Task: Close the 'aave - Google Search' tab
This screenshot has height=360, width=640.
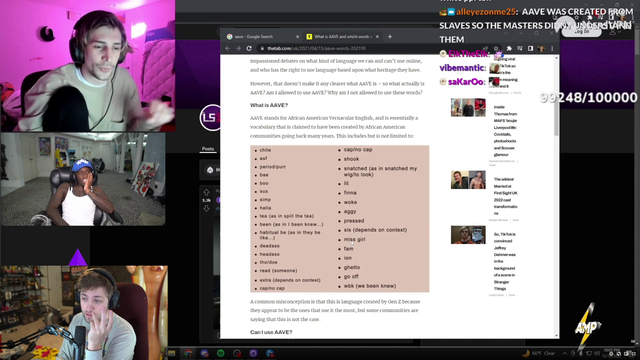Action: pos(297,36)
